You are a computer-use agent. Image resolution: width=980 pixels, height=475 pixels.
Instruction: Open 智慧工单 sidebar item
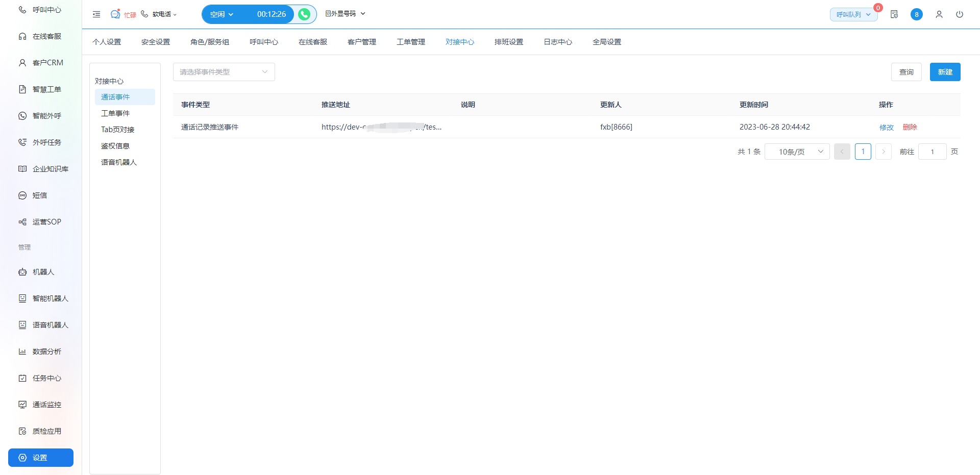point(41,89)
